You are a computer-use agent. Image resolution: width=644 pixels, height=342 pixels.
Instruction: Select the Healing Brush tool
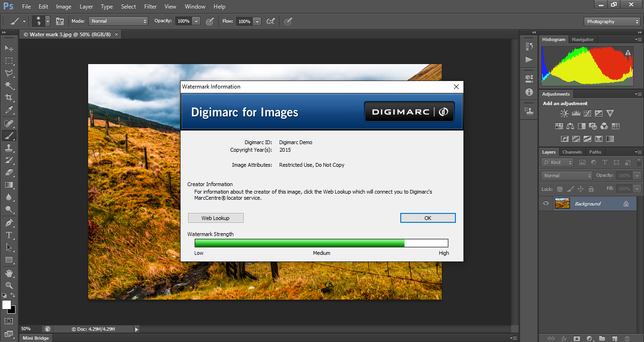point(9,123)
